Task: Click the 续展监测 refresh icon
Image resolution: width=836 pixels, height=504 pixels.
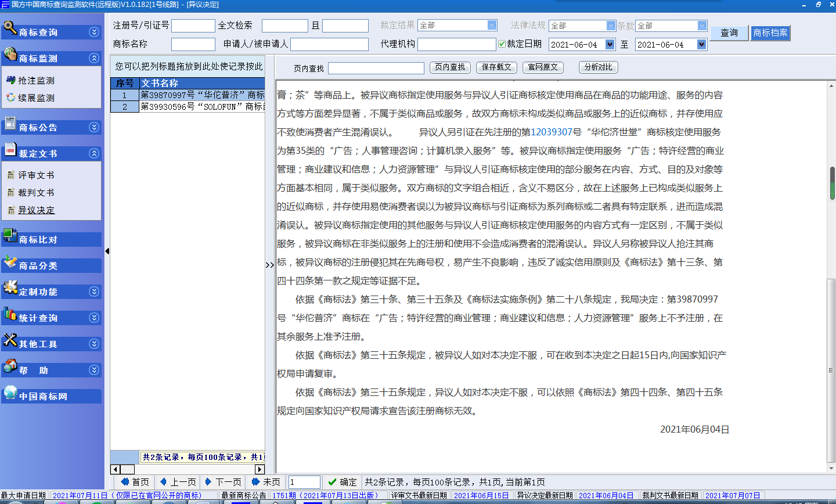Action: pos(10,98)
